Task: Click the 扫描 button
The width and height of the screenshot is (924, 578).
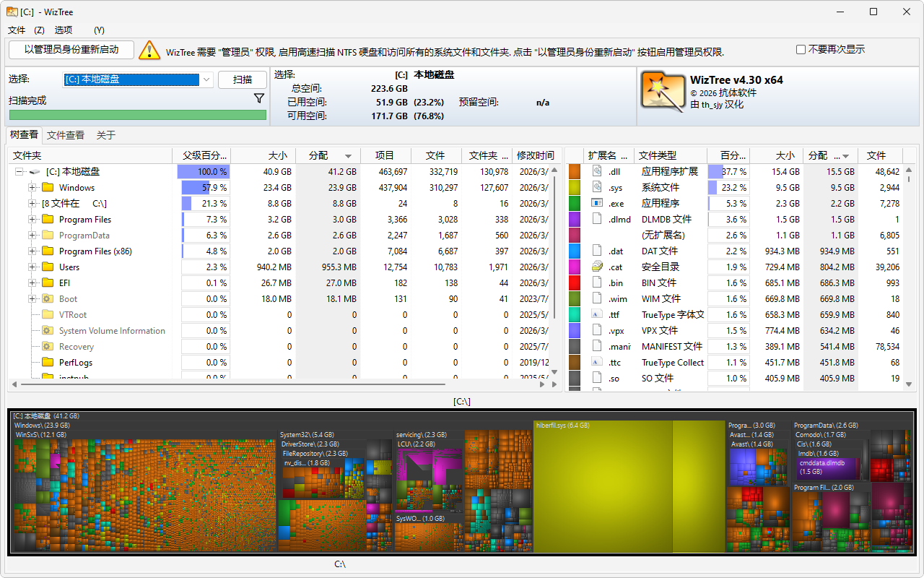Action: tap(243, 79)
